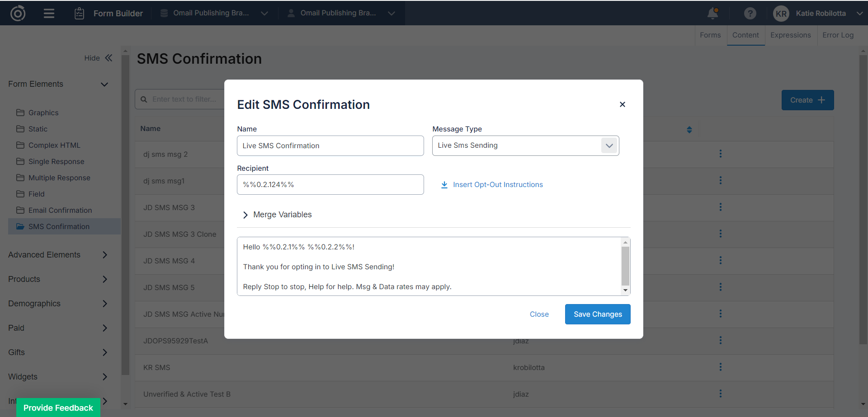
Task: Open the hamburger navigation menu
Action: [x=49, y=14]
